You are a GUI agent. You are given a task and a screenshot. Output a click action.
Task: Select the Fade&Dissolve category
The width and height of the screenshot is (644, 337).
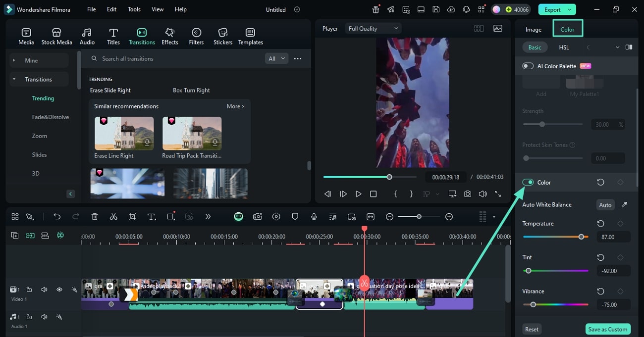pos(51,117)
